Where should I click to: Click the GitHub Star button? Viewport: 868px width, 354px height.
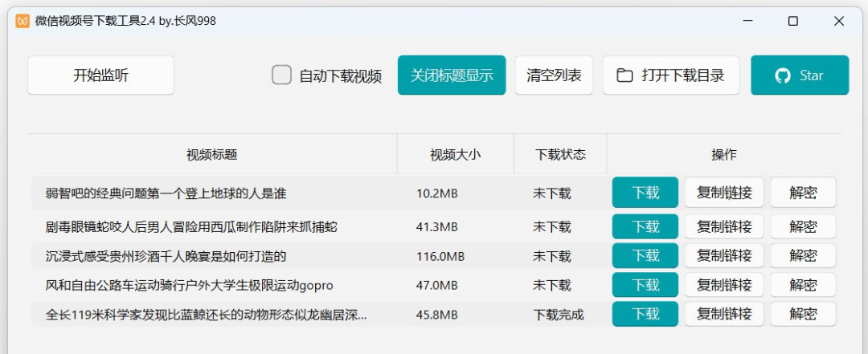799,75
